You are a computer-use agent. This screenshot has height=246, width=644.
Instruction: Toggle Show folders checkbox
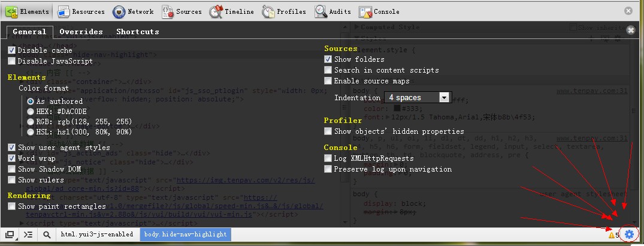(x=328, y=59)
